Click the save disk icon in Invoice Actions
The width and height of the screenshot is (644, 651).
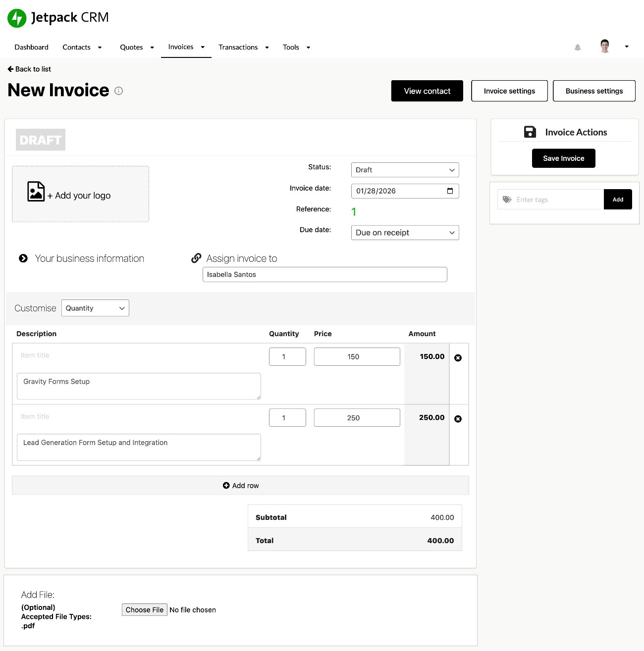click(x=530, y=132)
